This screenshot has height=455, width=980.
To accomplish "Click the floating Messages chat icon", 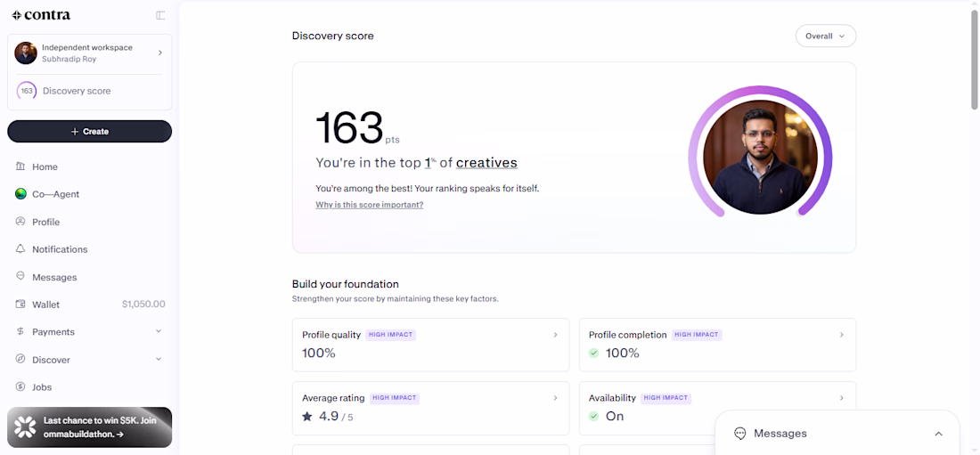I will click(x=740, y=433).
